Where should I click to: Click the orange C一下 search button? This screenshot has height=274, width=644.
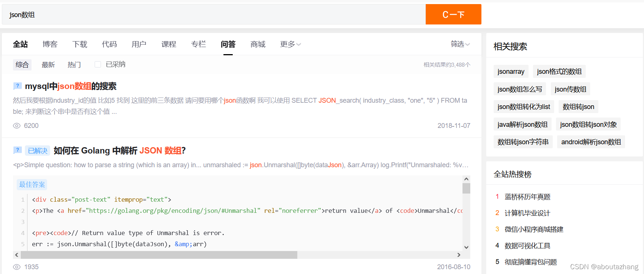click(454, 14)
